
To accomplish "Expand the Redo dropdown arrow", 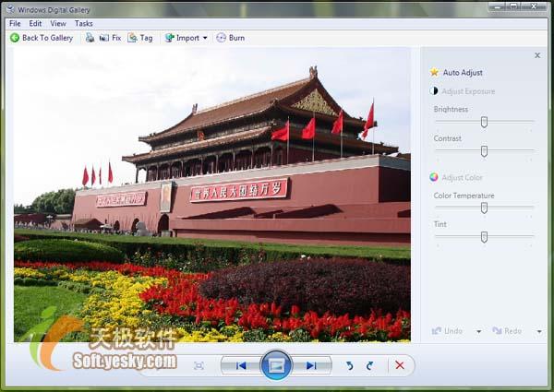I will click(x=539, y=331).
